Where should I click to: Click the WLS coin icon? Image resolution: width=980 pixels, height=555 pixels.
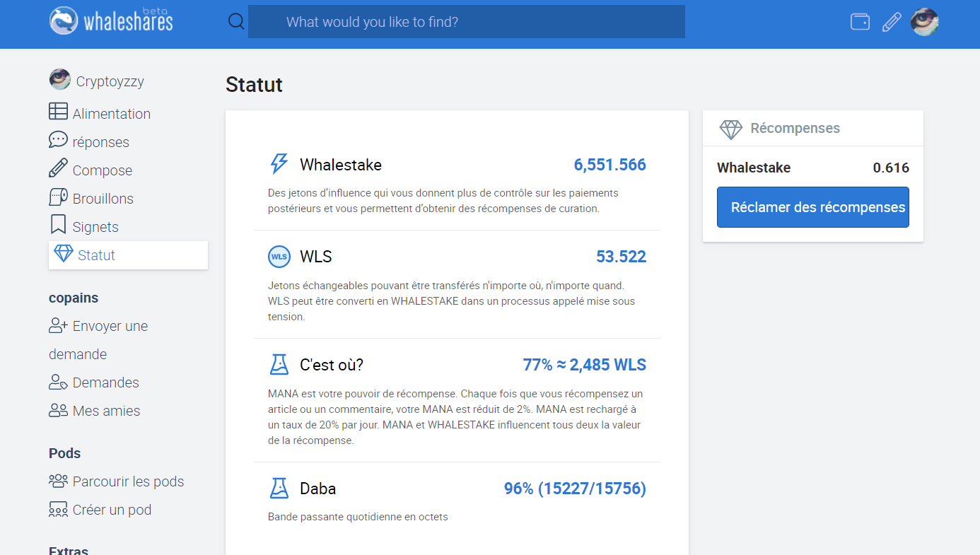[279, 257]
